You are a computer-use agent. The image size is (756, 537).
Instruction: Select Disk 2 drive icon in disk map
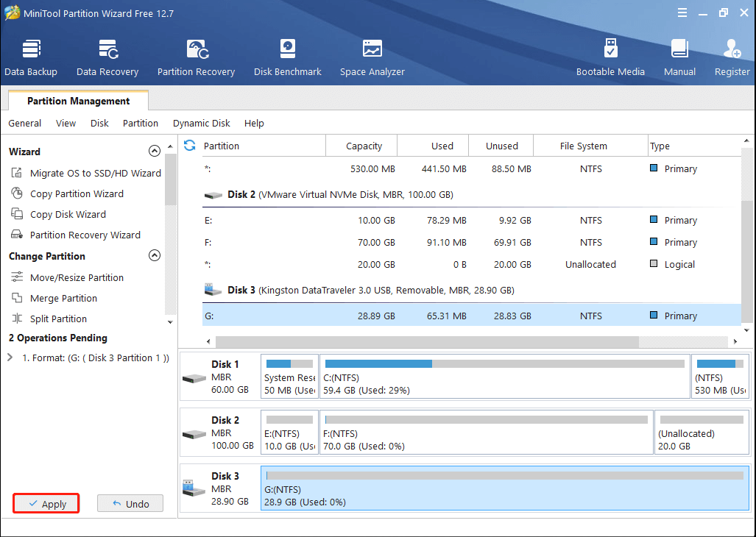(194, 435)
